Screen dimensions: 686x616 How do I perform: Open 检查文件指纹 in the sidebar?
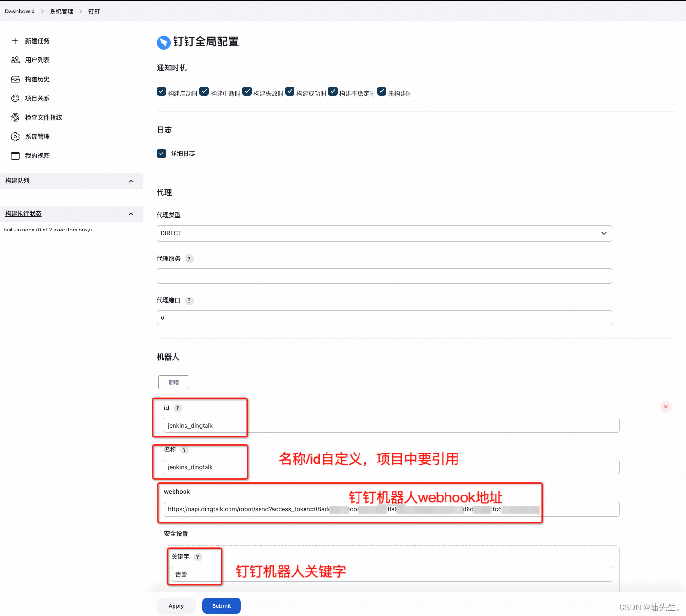click(44, 117)
